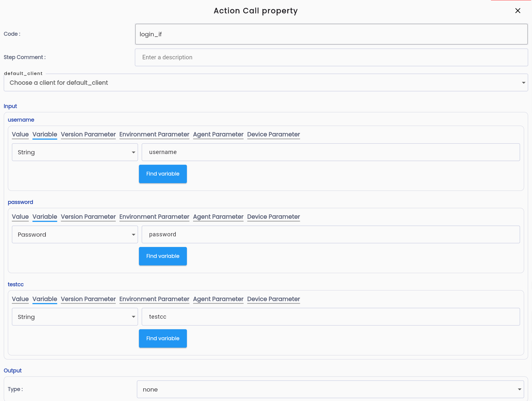Open Device Parameter tab for username
The image size is (532, 401).
coord(274,135)
